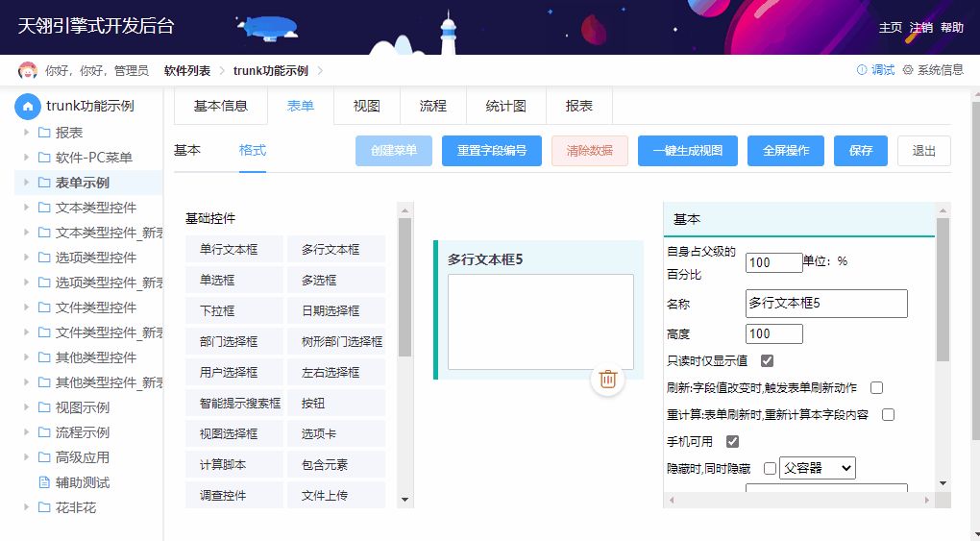Click the 一键生成视图 button

(x=687, y=151)
